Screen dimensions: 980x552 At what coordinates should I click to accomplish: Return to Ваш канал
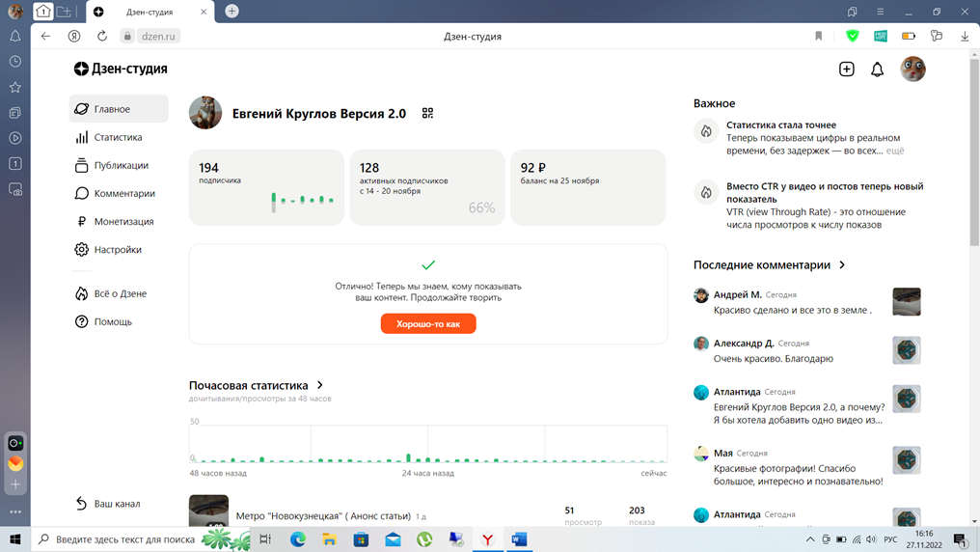(x=107, y=503)
